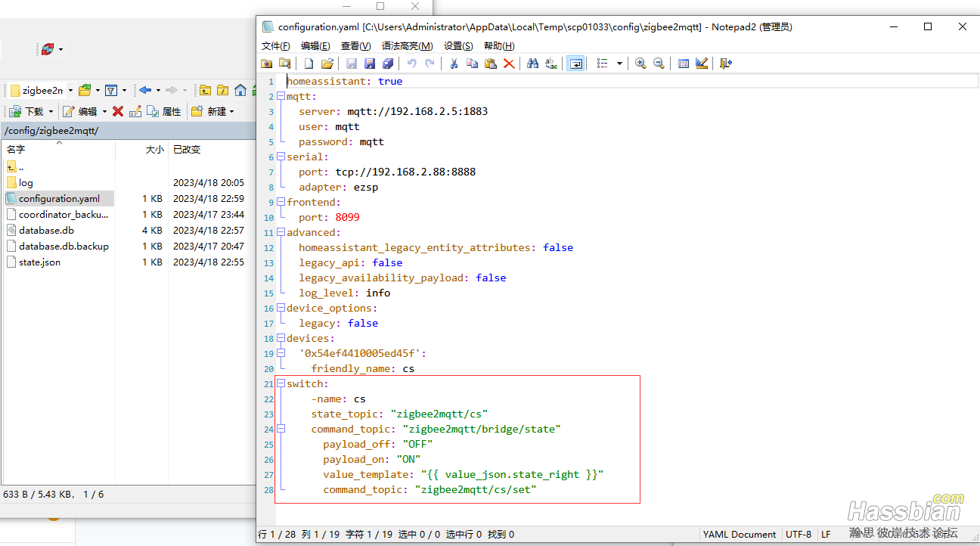Click the LF line ending status entry
The width and height of the screenshot is (980, 546).
tap(826, 534)
